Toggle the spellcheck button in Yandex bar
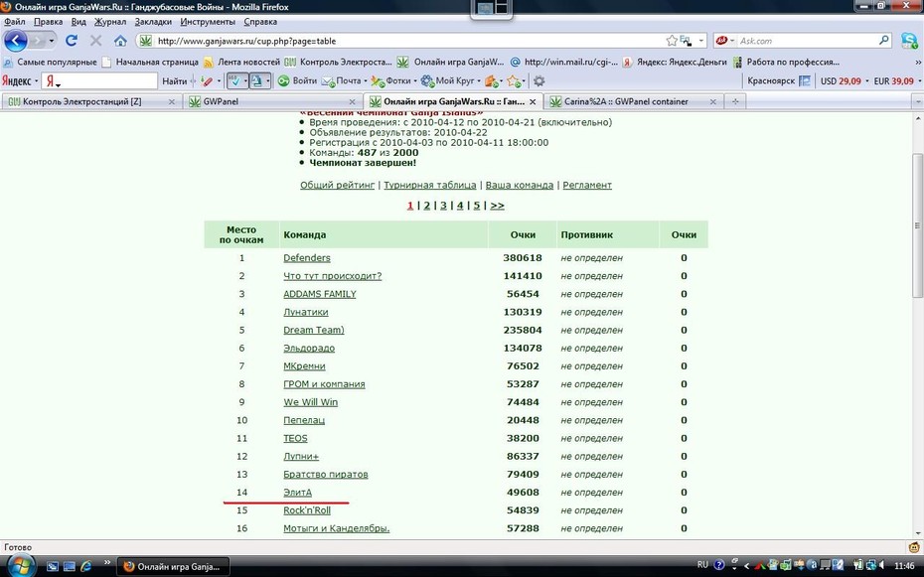924x577 pixels. click(x=235, y=80)
